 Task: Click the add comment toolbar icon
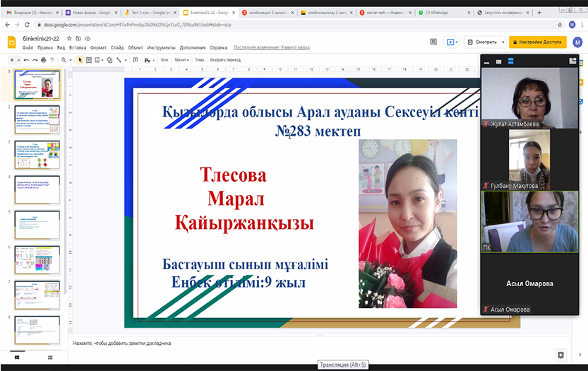point(136,60)
